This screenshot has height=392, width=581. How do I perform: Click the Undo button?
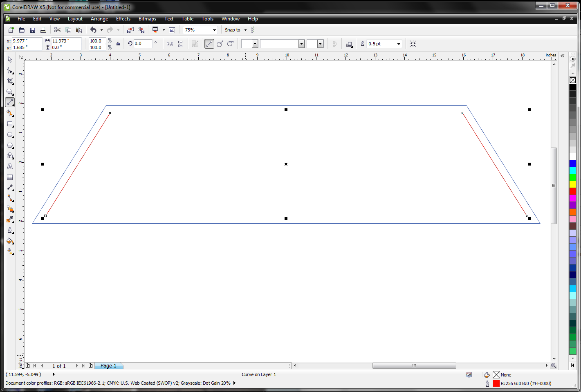[x=94, y=29]
